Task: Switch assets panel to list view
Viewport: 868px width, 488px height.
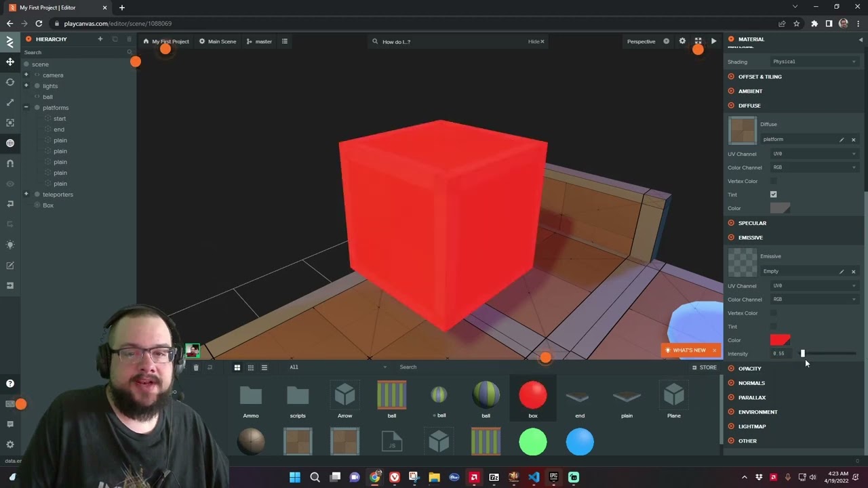Action: (264, 367)
